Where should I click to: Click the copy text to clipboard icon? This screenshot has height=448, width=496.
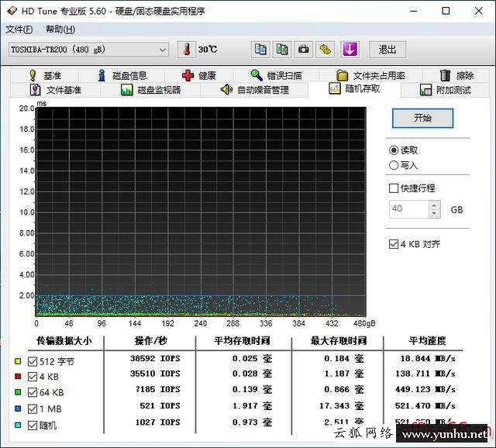point(260,50)
